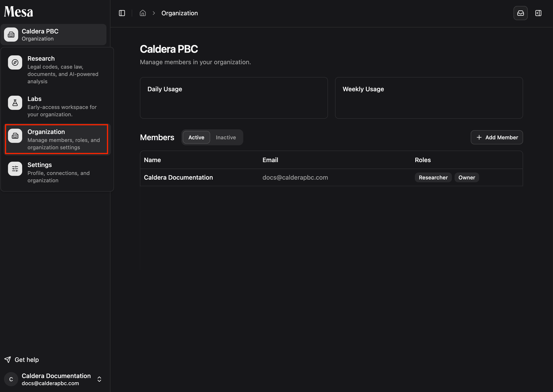Click the account email in sidebar footer
Screen dimensions: 553x392
(x=50, y=383)
